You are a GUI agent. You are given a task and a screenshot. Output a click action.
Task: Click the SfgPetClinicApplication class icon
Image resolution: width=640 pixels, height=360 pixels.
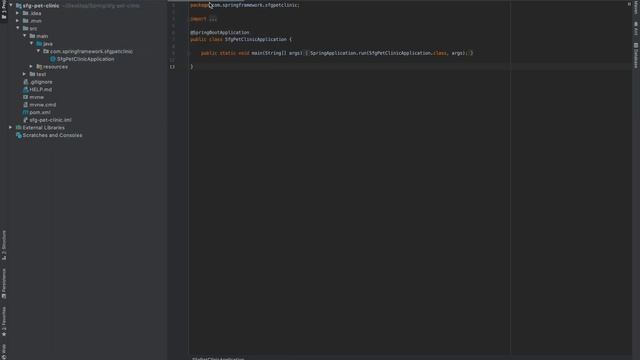coord(53,59)
